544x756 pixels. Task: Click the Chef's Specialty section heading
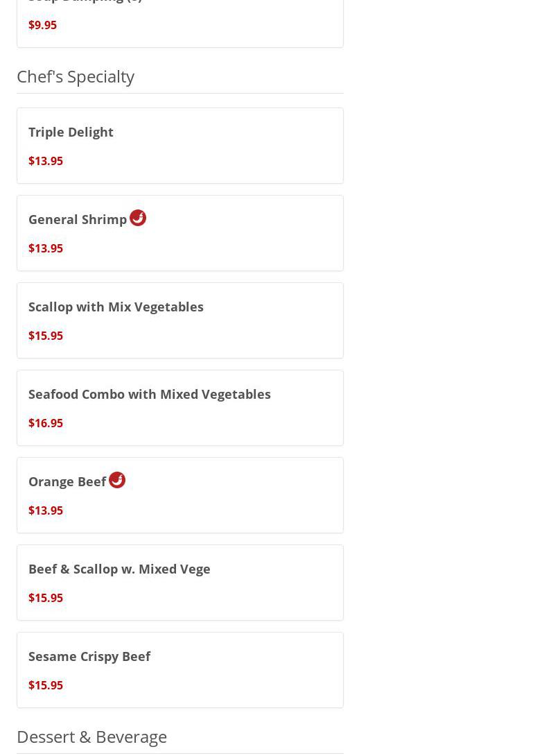pos(76,76)
